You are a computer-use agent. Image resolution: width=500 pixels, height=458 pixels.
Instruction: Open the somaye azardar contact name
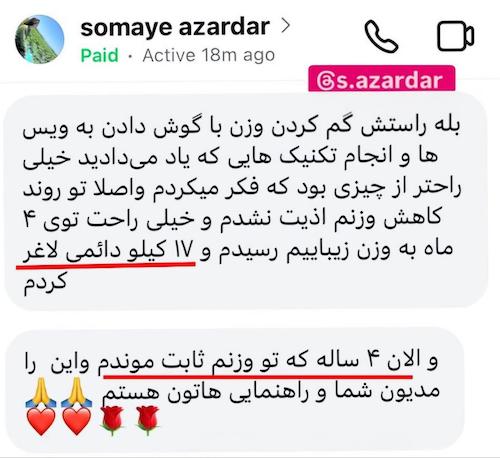[x=175, y=27]
